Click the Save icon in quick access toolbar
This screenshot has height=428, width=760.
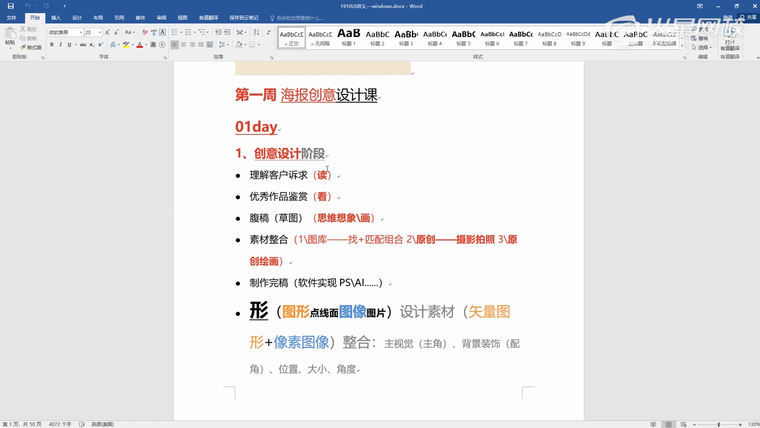(9, 6)
